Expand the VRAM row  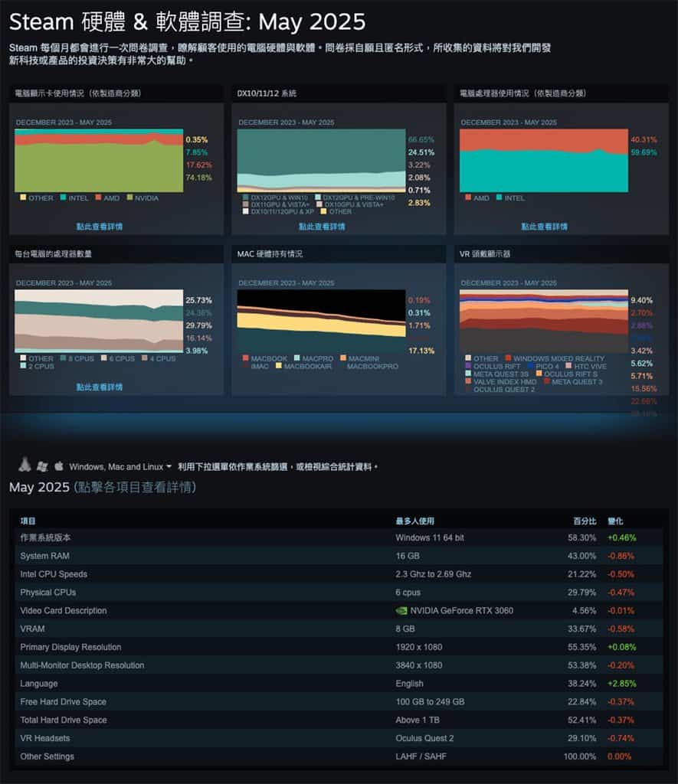tap(32, 629)
